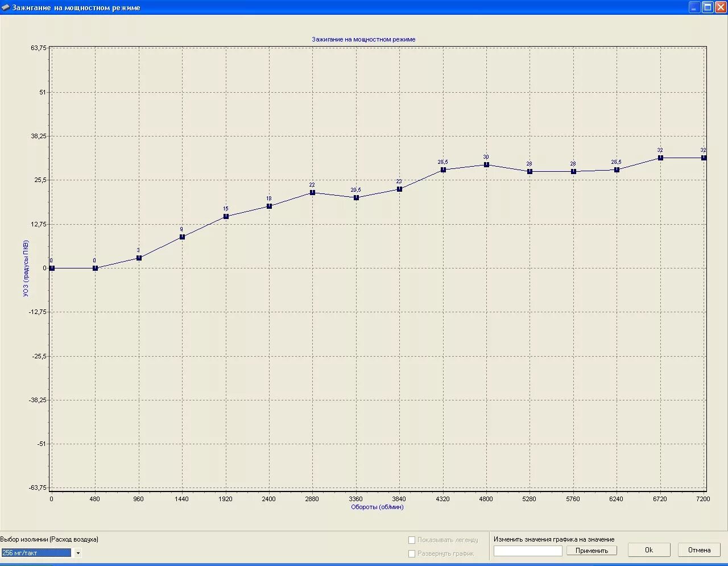Select the data point valued 20,5 at 3360 rpm
The image size is (728, 566).
pos(356,197)
